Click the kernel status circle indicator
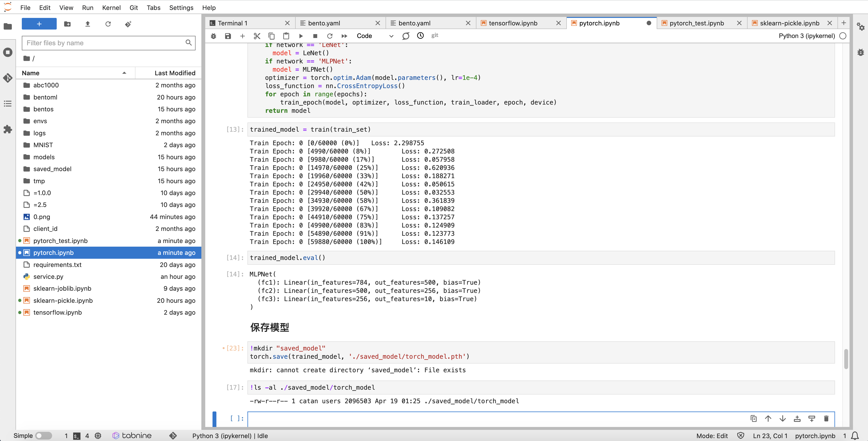The width and height of the screenshot is (868, 441). pyautogui.click(x=843, y=36)
